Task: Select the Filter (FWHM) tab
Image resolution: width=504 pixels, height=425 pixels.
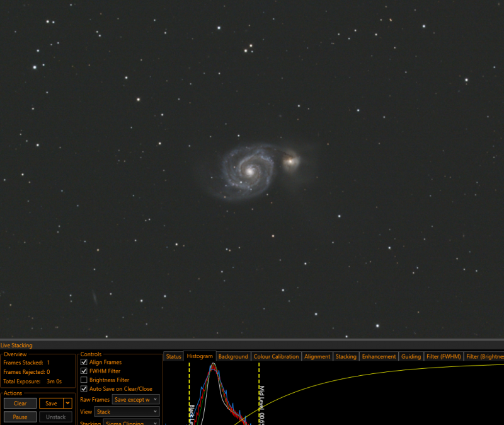Action: pos(444,356)
